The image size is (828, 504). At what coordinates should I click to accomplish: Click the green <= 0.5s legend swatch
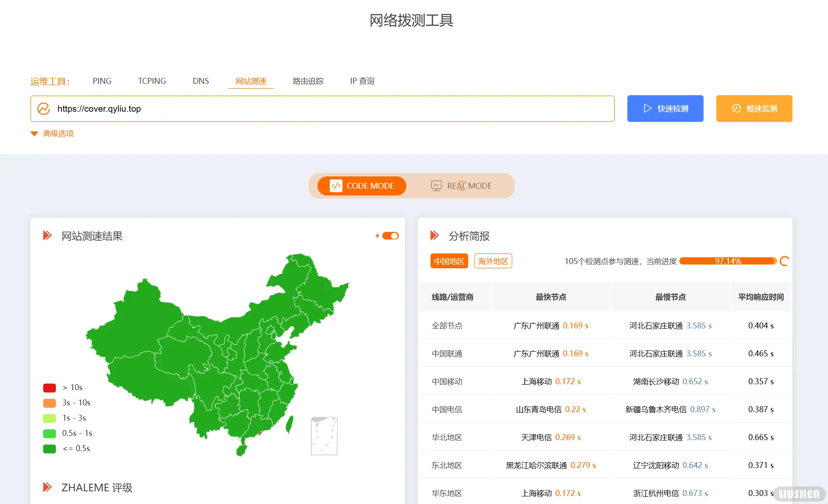pos(50,449)
